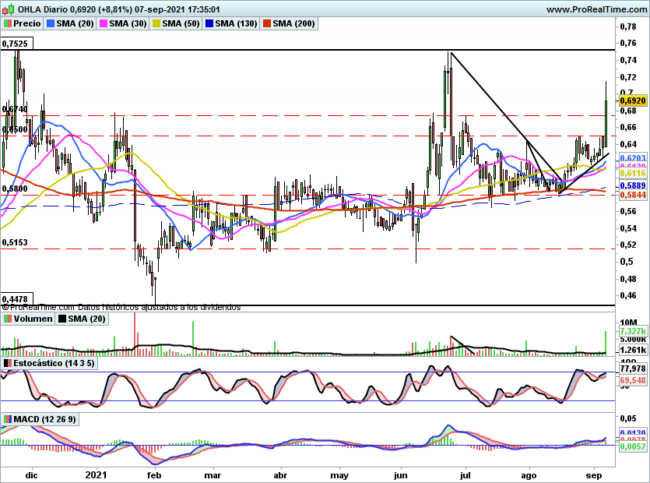The image size is (650, 483).
Task: Click the dic month label on the time axis
Action: 31,475
